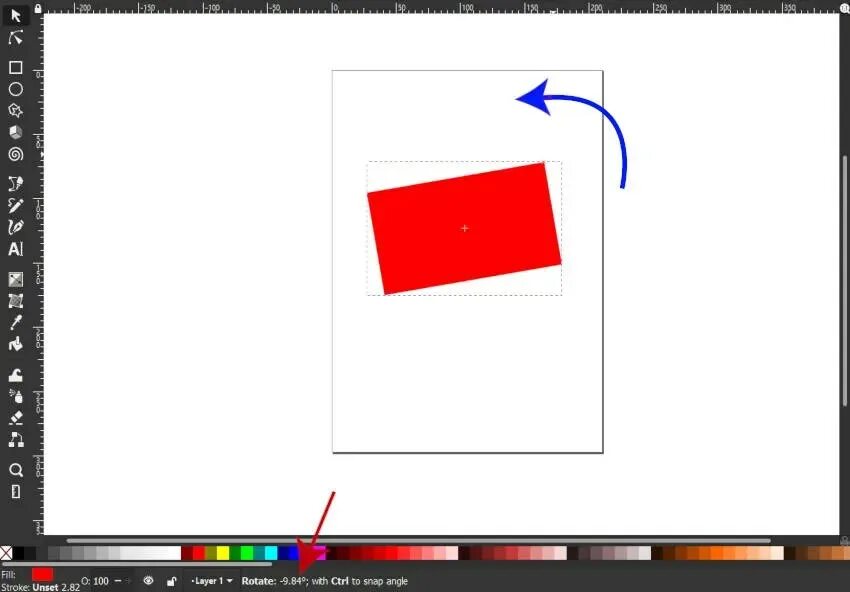Click the no-color X swatch in palette
Image resolution: width=850 pixels, height=592 pixels.
pyautogui.click(x=6, y=553)
